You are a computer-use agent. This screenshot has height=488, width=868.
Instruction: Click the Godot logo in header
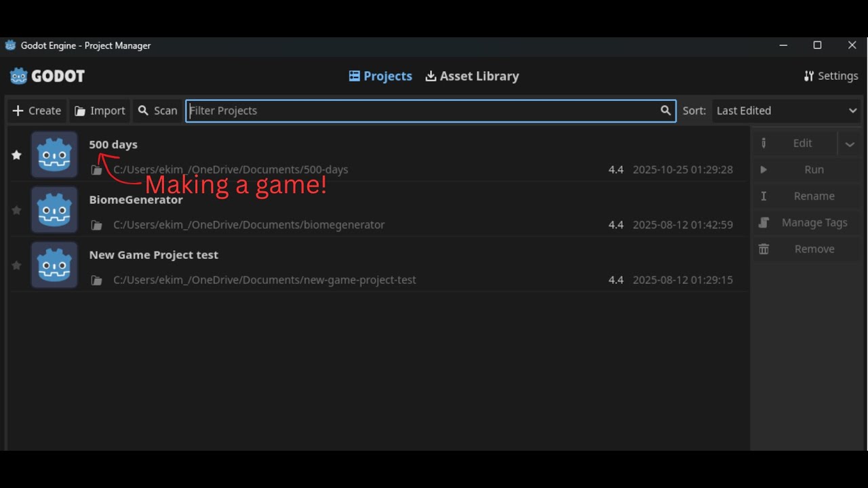[x=47, y=76]
